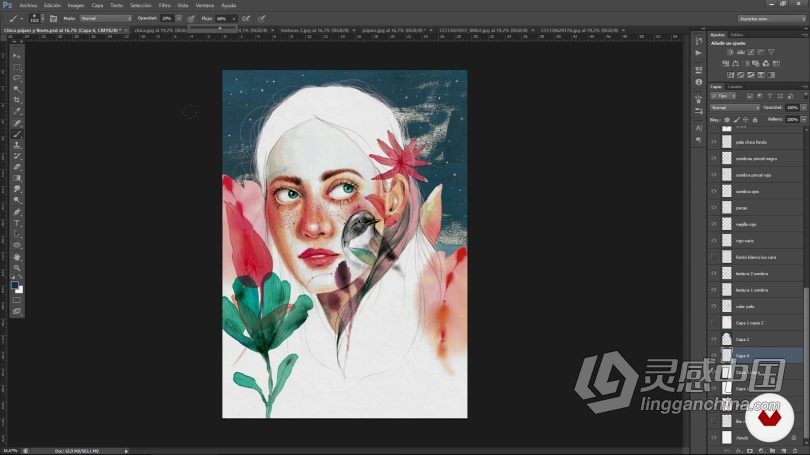Open the Opacidad slider dropdown arrow in options bar
Viewport: 810px width, 455px height.
[x=179, y=19]
